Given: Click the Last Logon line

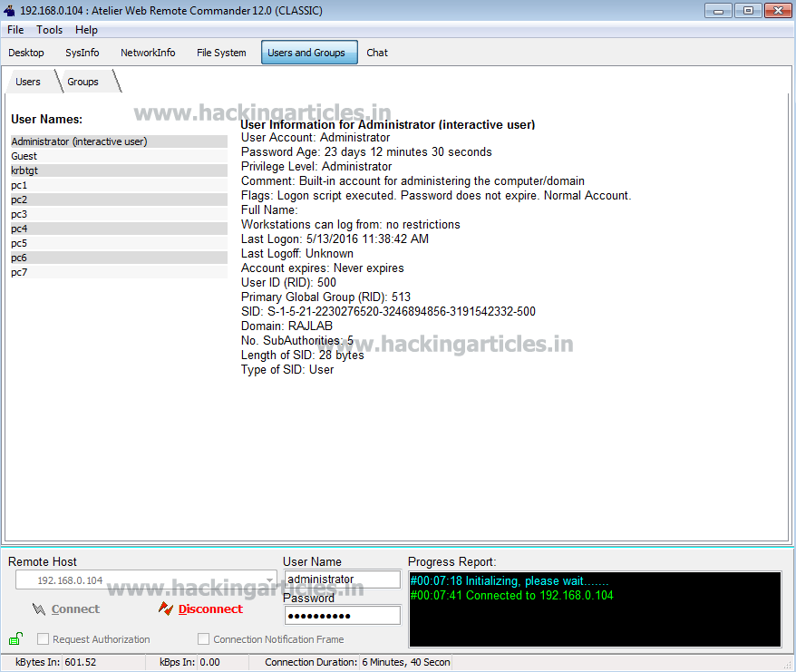Looking at the screenshot, I should (x=335, y=239).
